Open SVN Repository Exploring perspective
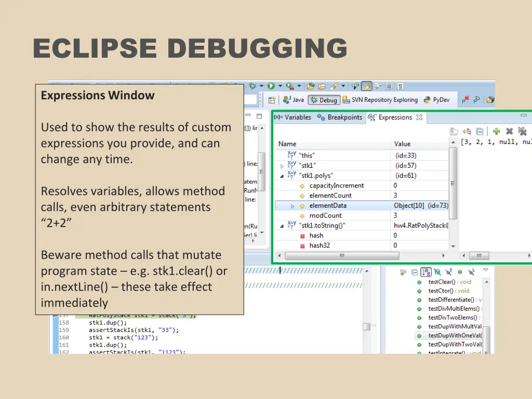 [383, 100]
